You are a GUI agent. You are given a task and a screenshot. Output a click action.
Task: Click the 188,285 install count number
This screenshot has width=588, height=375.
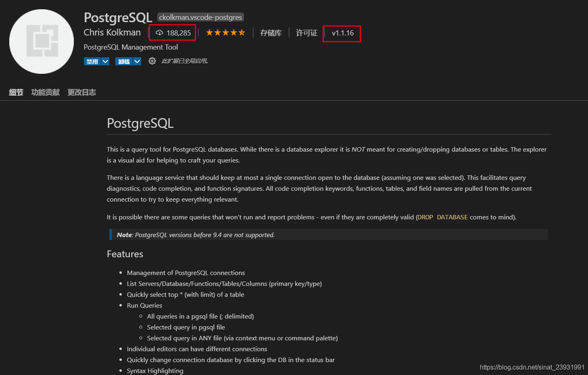click(179, 33)
